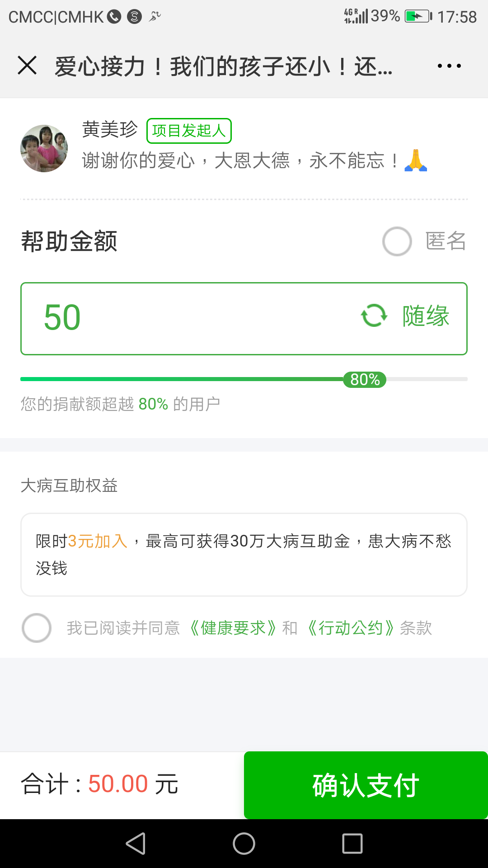Close the donation page with X icon
This screenshot has height=868, width=488.
click(27, 66)
